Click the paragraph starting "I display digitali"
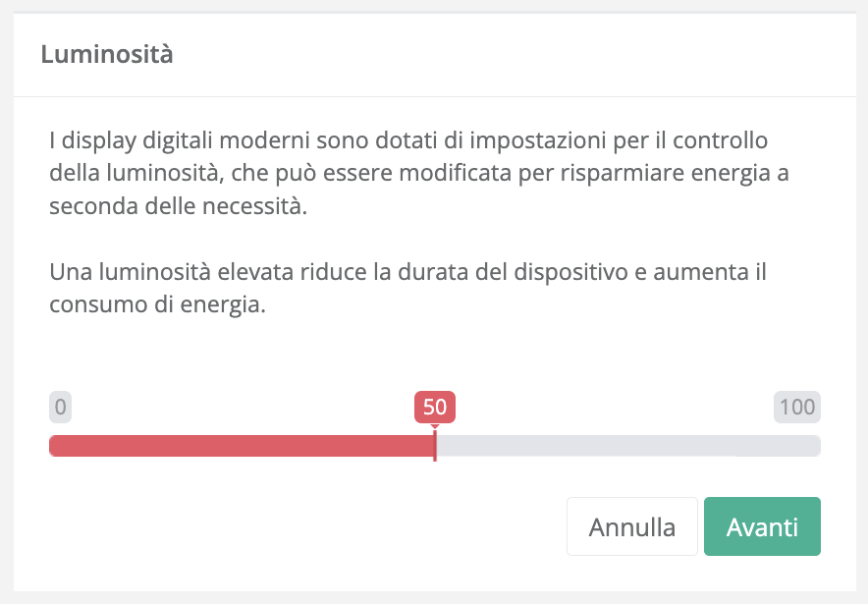 coord(419,173)
